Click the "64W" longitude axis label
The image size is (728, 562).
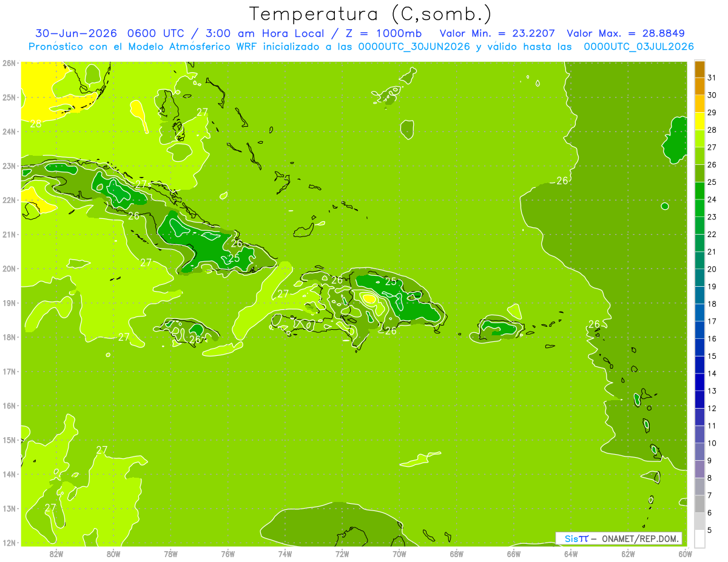(x=570, y=554)
